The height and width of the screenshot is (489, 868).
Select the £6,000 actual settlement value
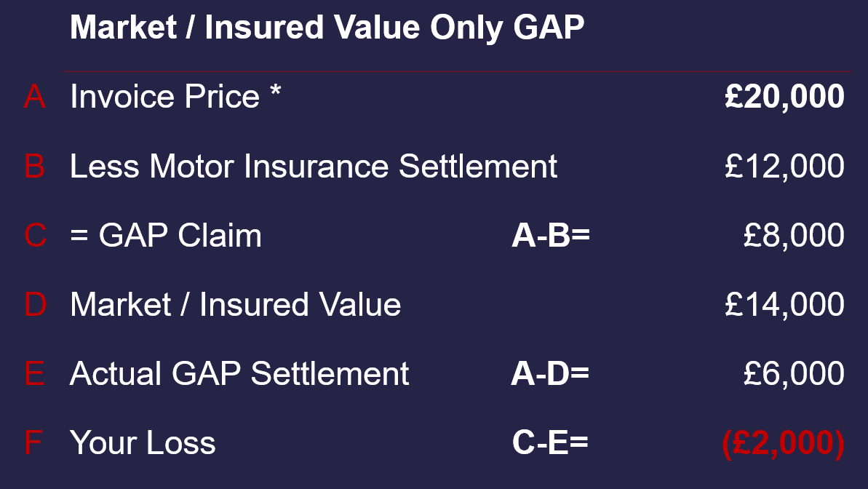[x=794, y=374]
